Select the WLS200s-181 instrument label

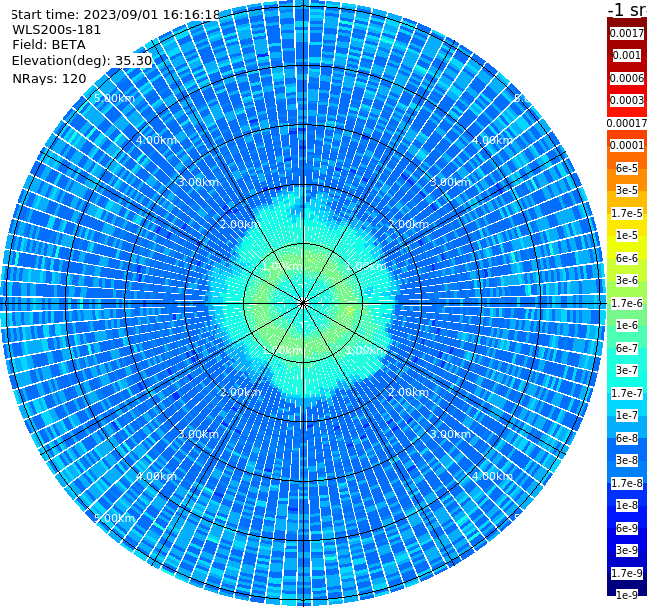click(x=57, y=30)
